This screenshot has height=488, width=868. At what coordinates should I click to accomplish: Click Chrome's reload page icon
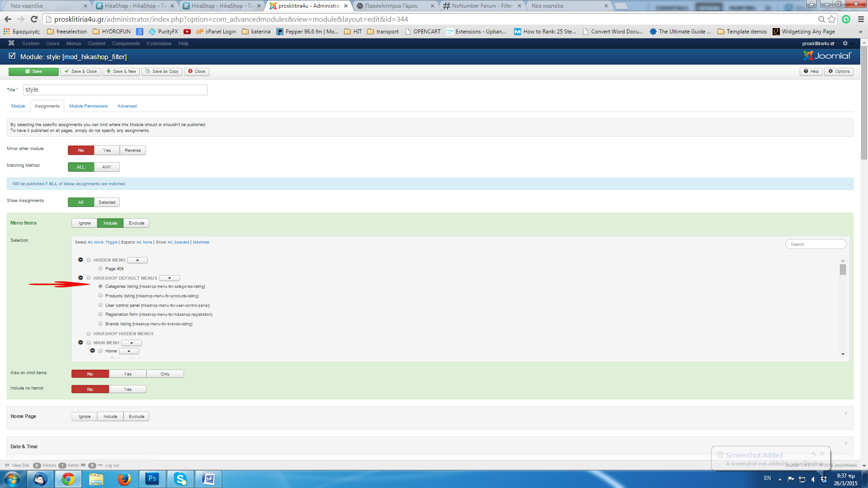click(34, 19)
